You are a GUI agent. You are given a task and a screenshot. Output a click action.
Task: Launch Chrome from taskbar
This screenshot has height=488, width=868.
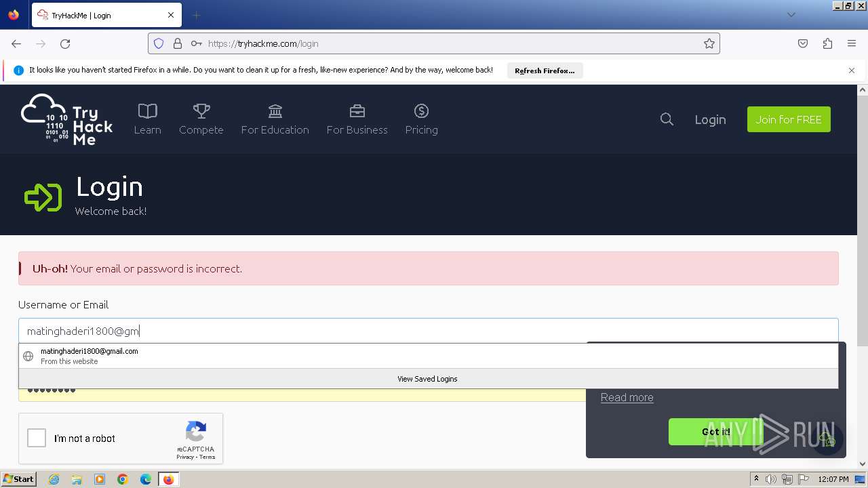[123, 479]
